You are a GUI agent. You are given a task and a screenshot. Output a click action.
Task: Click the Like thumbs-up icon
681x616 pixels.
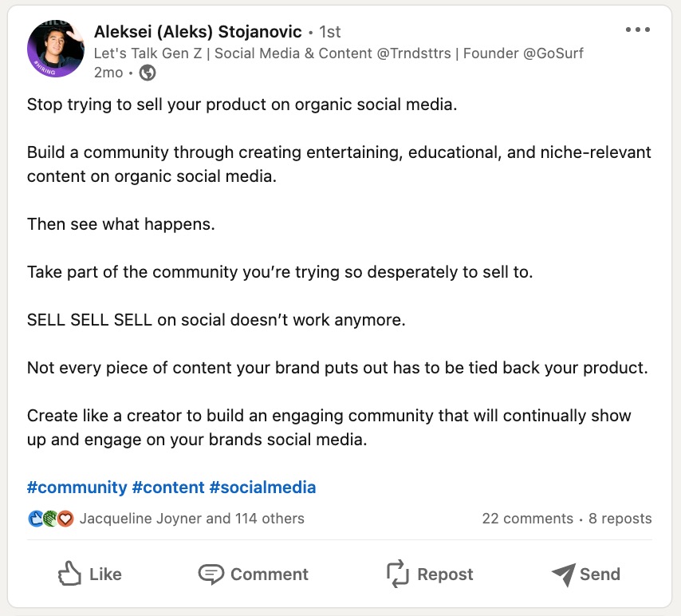point(71,574)
